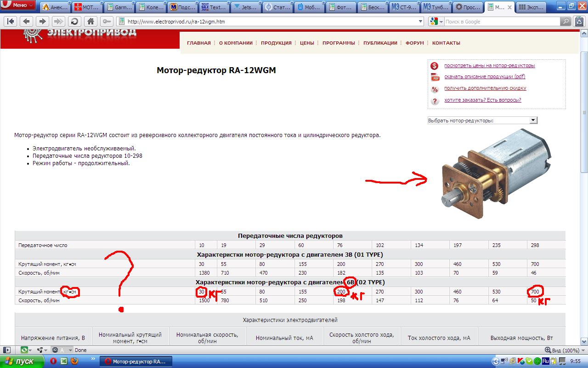Image resolution: width=588 pixels, height=368 pixels.
Task: Go to the browser Home page
Action: pos(91,22)
